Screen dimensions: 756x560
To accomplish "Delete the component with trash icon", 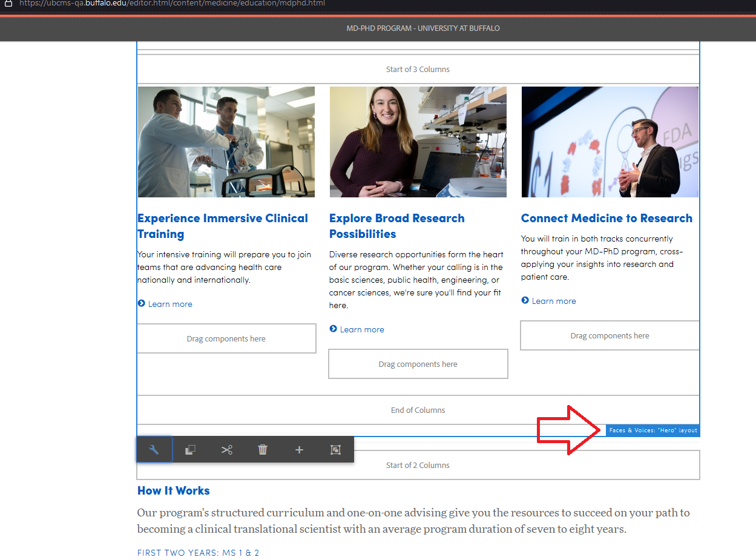I will tap(263, 450).
